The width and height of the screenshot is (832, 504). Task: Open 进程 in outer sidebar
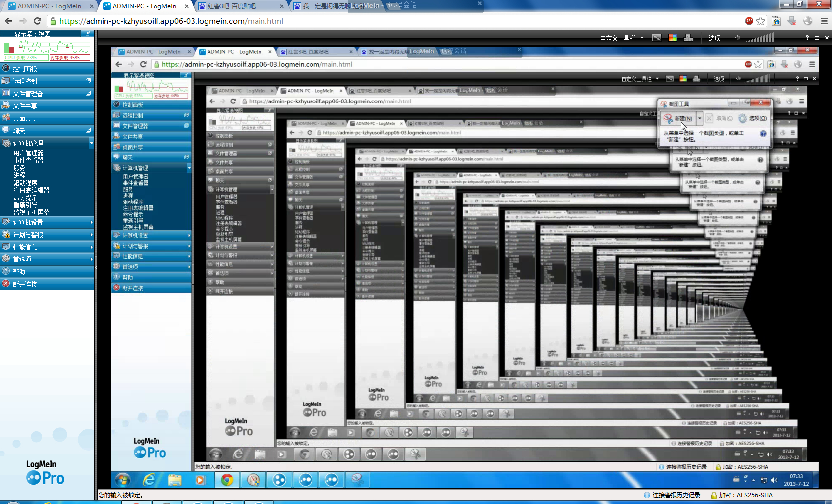19,175
